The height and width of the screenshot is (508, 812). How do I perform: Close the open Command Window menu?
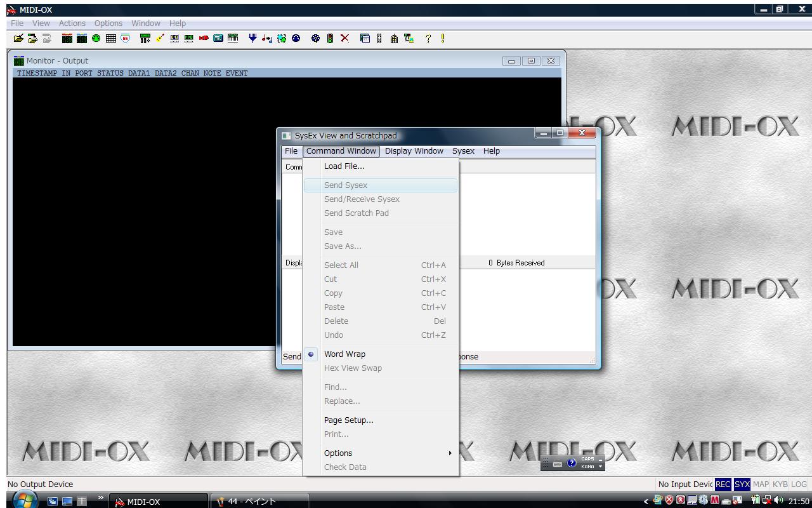341,151
